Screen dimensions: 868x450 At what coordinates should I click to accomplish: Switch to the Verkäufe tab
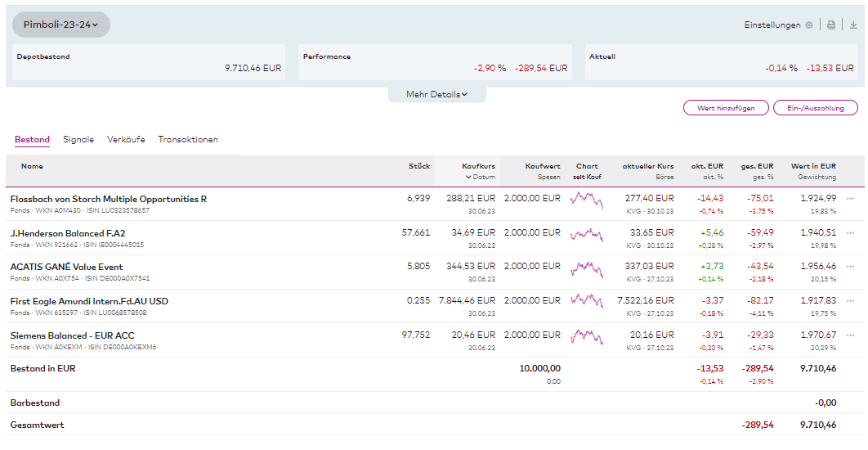coord(126,140)
